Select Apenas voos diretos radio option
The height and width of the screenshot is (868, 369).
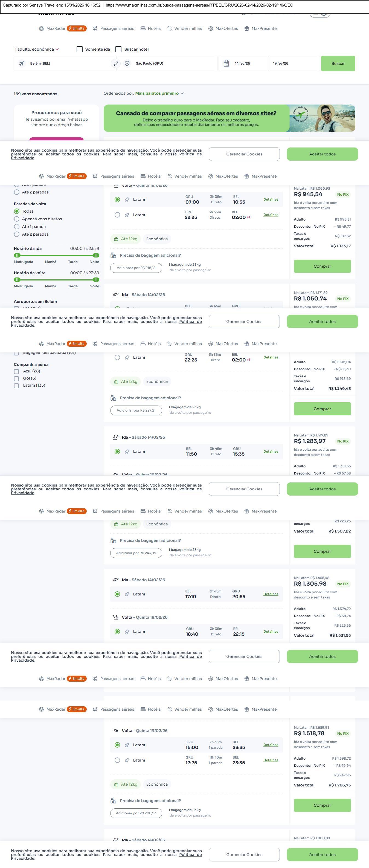(17, 219)
